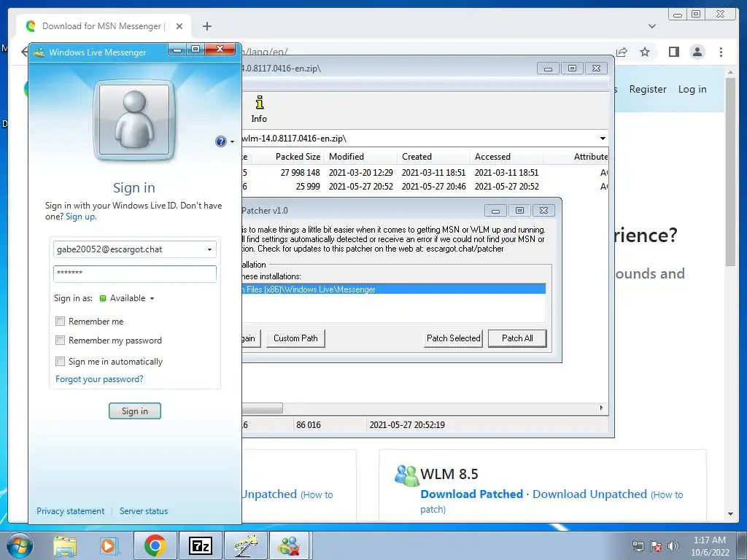747x560 pixels.
Task: Open Forgot your password link
Action: pos(99,379)
